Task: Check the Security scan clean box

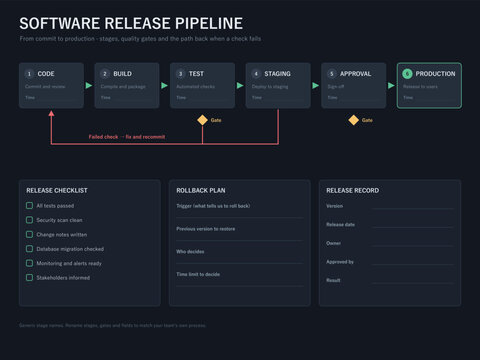Action: point(29,220)
